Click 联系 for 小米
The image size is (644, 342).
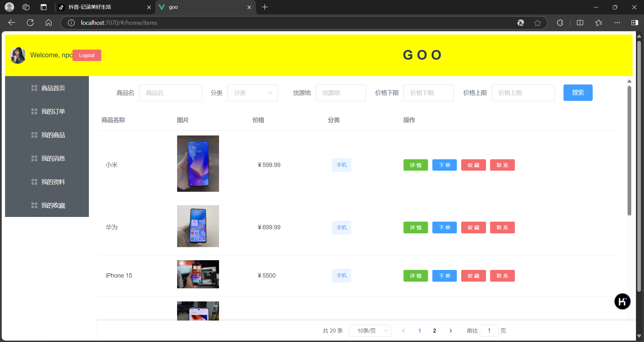502,165
